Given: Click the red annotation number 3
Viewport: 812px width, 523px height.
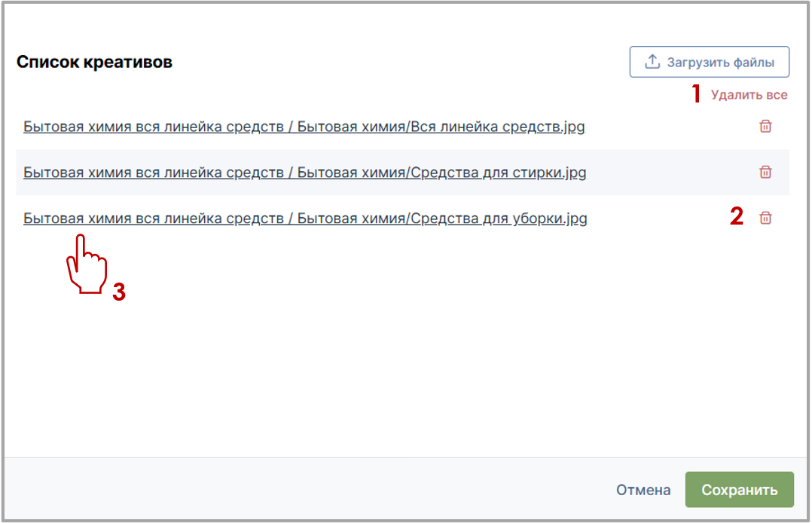Looking at the screenshot, I should point(119,293).
